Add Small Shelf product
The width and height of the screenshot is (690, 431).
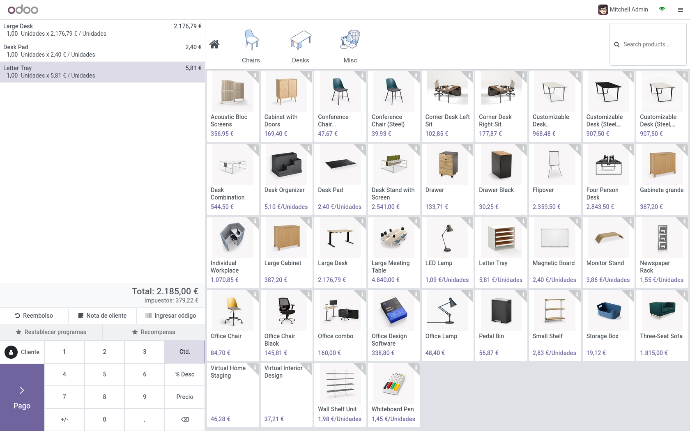point(555,325)
